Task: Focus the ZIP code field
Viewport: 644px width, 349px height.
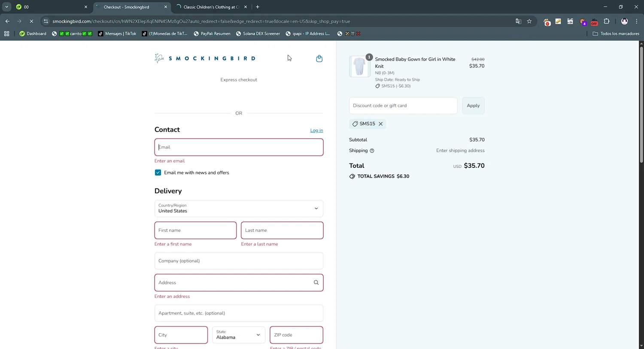Action: (x=296, y=335)
